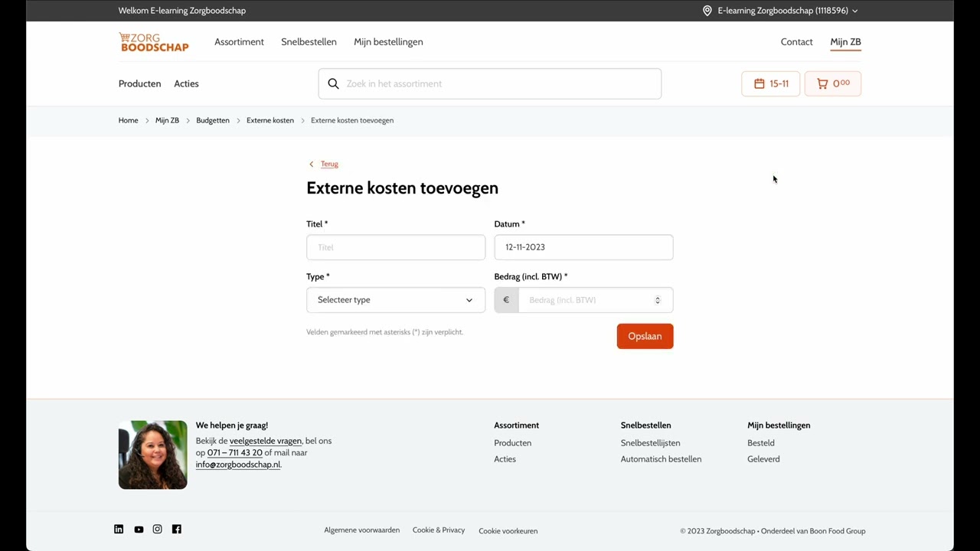Image resolution: width=980 pixels, height=551 pixels.
Task: Go to Budgetten breadcrumb
Action: point(213,120)
